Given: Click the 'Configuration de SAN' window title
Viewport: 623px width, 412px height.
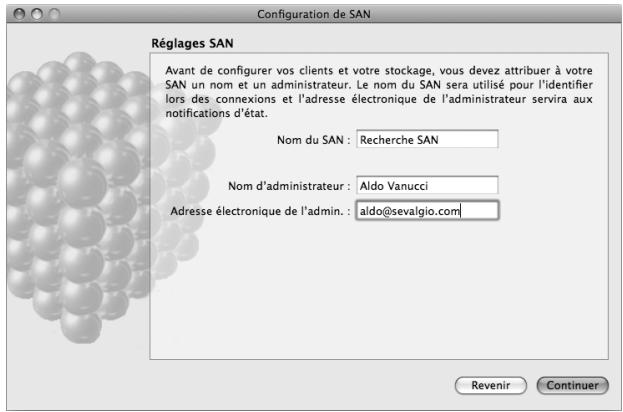Looking at the screenshot, I should pyautogui.click(x=313, y=14).
